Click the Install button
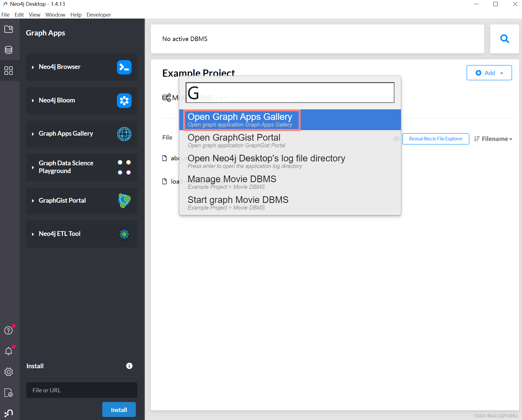 [119, 409]
